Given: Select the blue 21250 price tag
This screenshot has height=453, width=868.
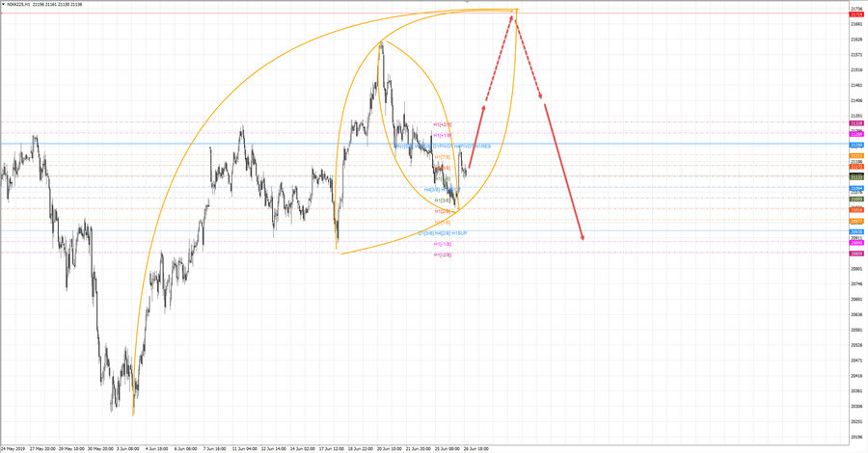Looking at the screenshot, I should click(856, 145).
